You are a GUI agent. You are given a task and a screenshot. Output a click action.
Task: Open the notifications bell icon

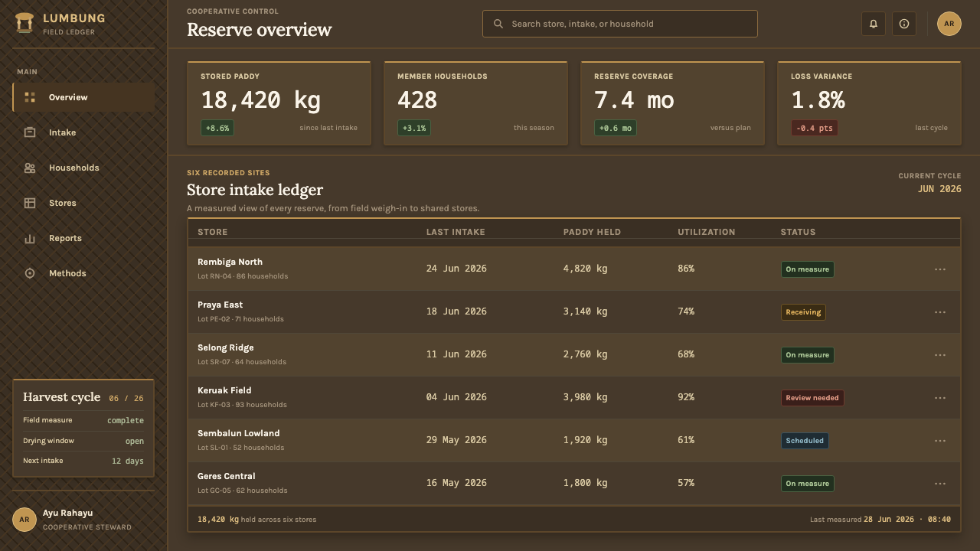click(874, 24)
